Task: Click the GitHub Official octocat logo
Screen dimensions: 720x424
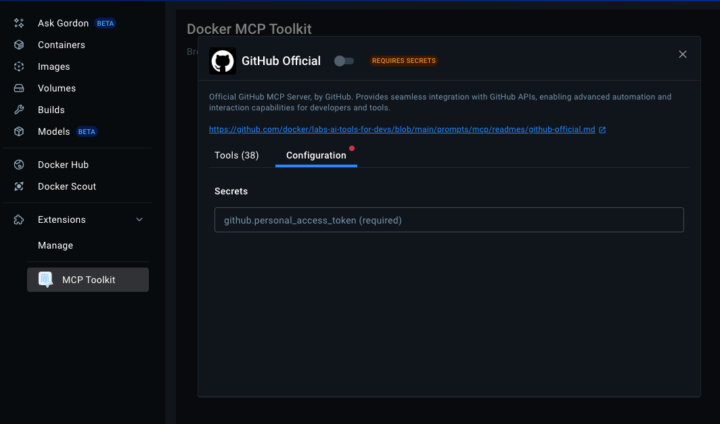Action: pyautogui.click(x=222, y=61)
